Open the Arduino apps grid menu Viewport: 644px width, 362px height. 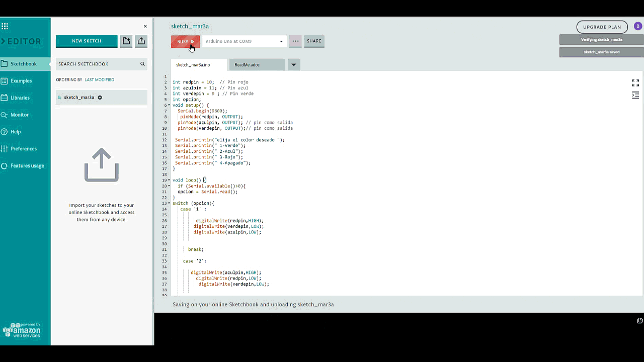(5, 26)
